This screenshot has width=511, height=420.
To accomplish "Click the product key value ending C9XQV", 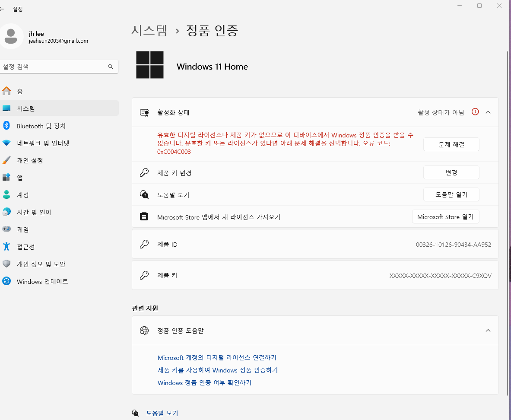I will click(x=440, y=276).
